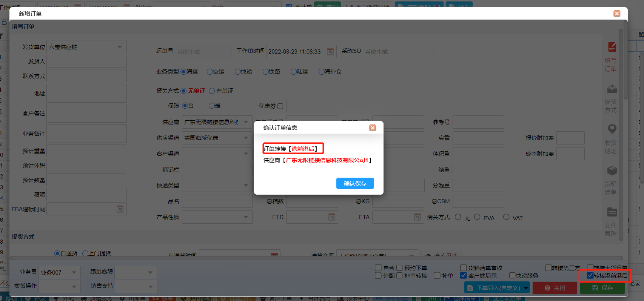Tick the 自营 checkbox
This screenshot has width=644, height=301.
pos(378,268)
